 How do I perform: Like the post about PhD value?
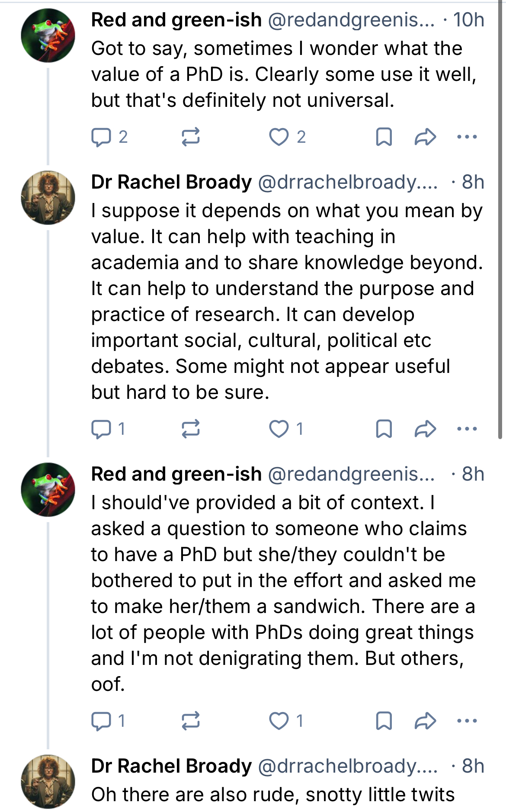click(x=279, y=137)
